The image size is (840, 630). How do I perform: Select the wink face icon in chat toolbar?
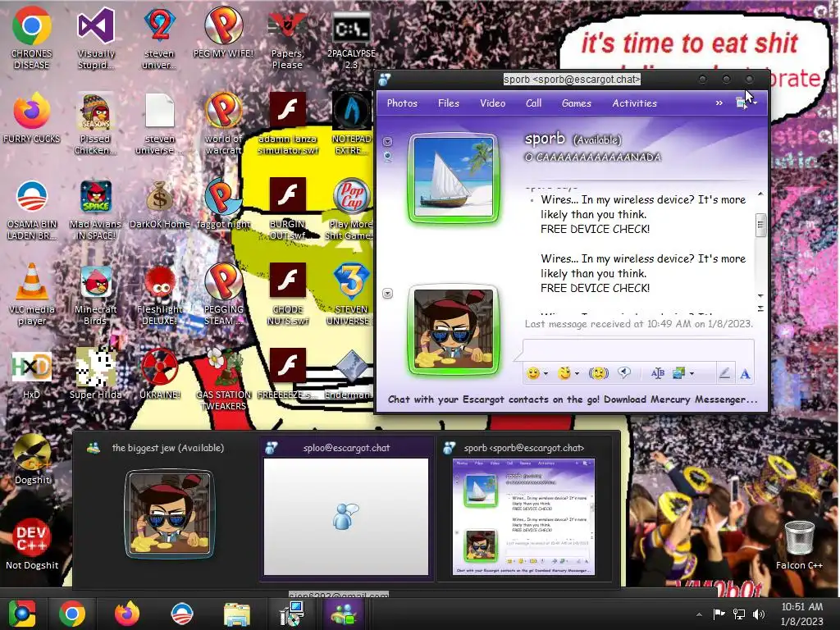coord(564,373)
